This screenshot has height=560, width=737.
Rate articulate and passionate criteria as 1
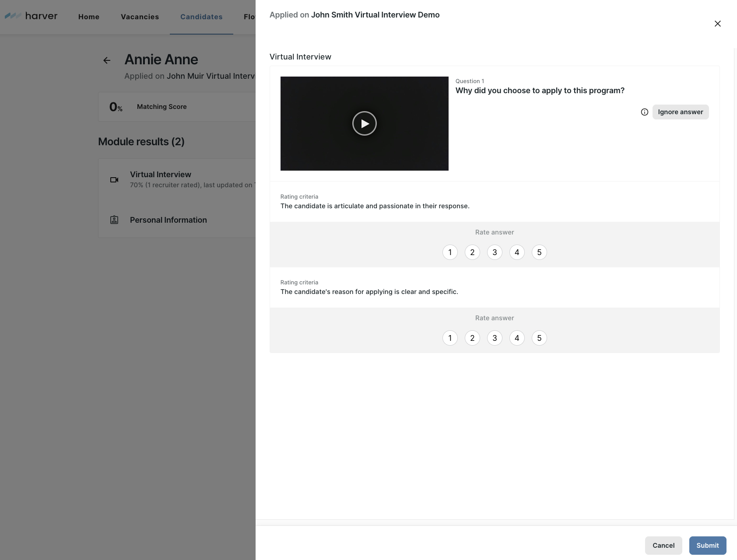[450, 252]
